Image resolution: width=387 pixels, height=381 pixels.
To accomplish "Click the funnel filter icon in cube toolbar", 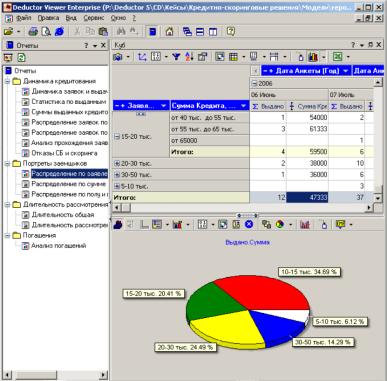I will [x=176, y=57].
